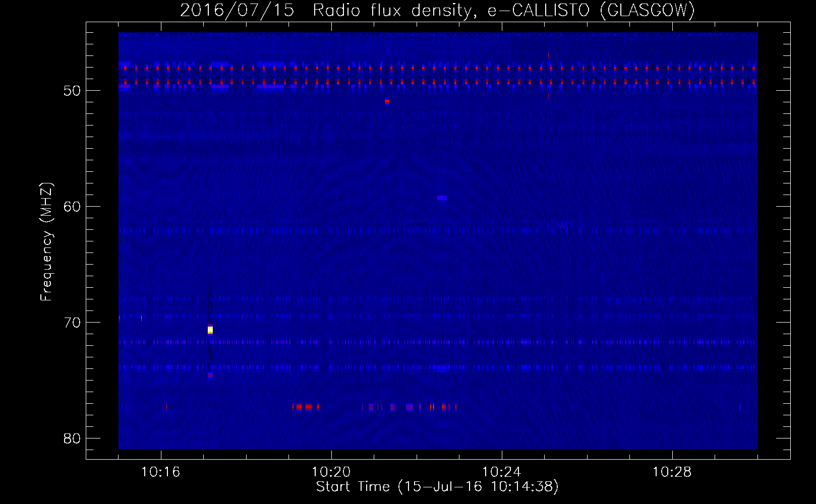The width and height of the screenshot is (816, 504).
Task: Click the bright yellow-white burst near 70 MHz
Action: coord(210,330)
